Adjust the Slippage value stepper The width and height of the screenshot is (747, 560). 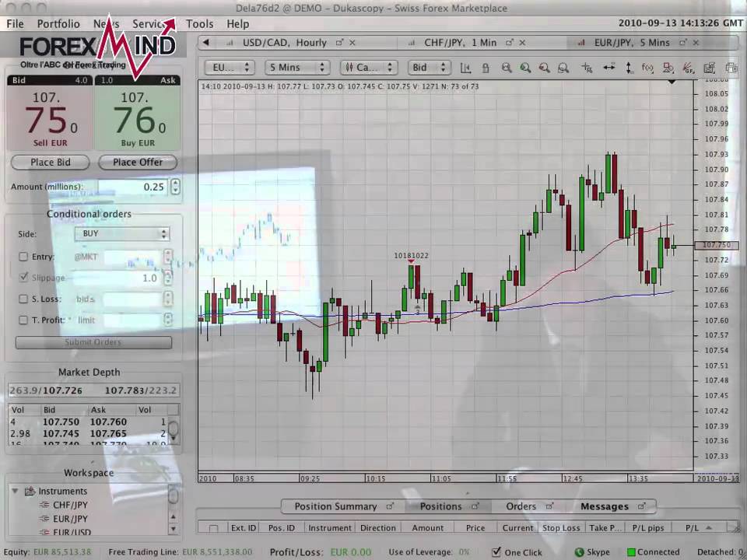click(168, 278)
